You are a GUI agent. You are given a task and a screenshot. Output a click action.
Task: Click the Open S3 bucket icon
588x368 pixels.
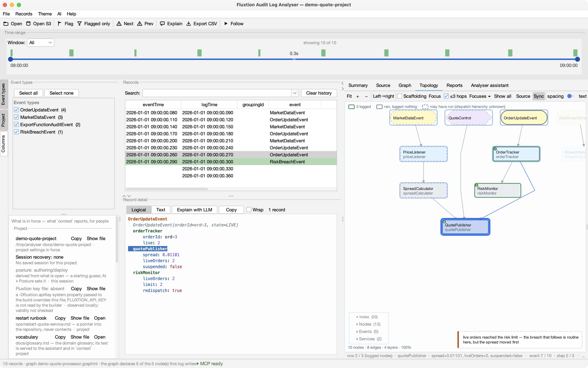point(28,24)
